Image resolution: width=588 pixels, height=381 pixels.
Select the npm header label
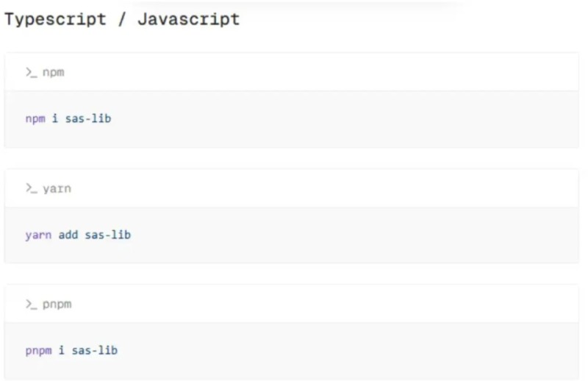click(x=53, y=72)
